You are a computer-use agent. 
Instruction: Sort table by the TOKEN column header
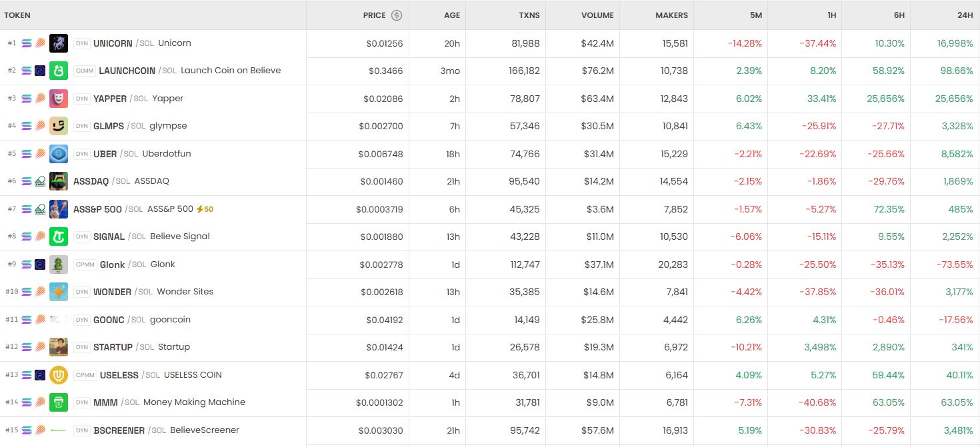(x=17, y=15)
